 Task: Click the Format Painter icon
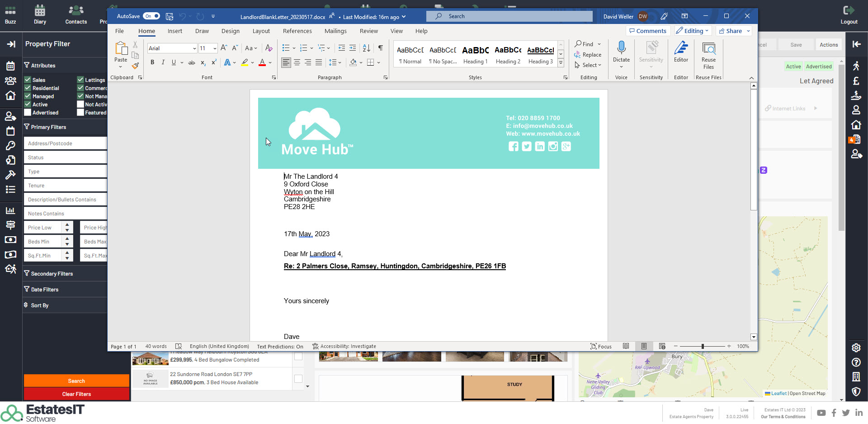[135, 66]
